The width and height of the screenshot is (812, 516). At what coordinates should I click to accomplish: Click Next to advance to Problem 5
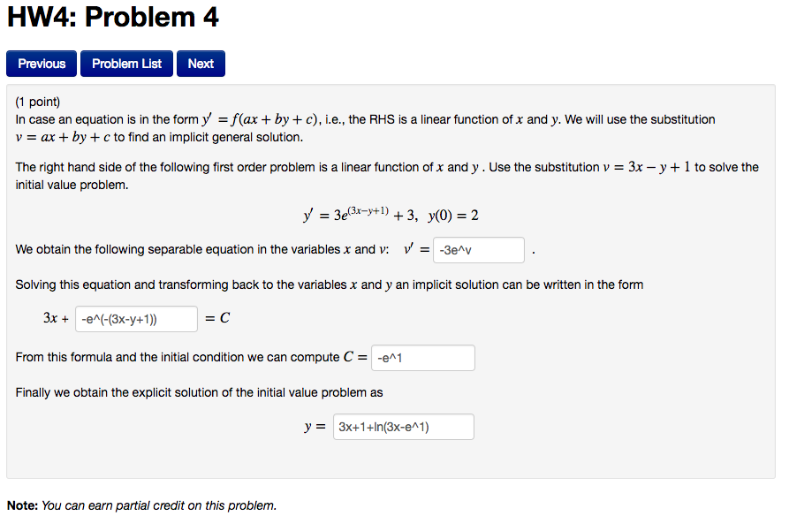pos(200,63)
